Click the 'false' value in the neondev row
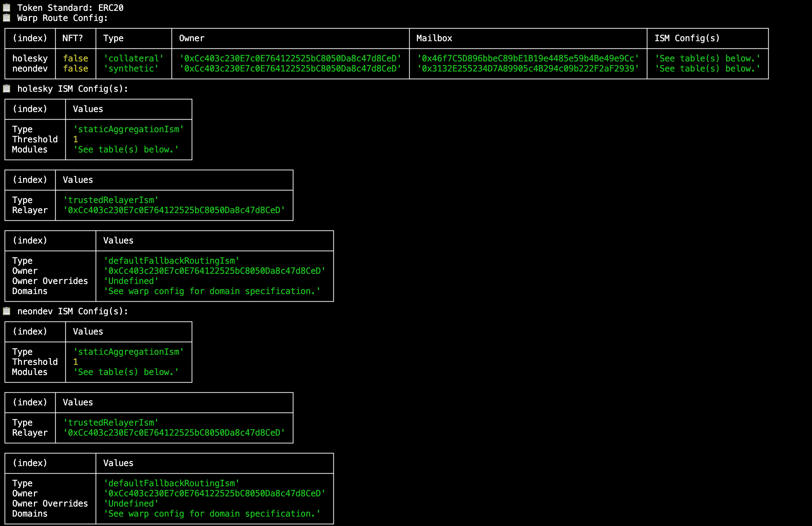Viewport: 812px width, 526px height. [x=75, y=69]
